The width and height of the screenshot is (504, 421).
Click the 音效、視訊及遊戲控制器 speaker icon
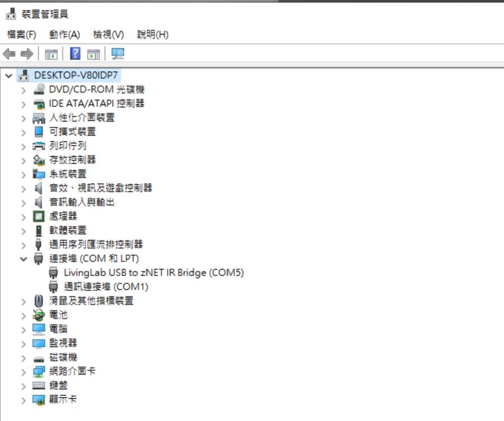pyautogui.click(x=39, y=188)
